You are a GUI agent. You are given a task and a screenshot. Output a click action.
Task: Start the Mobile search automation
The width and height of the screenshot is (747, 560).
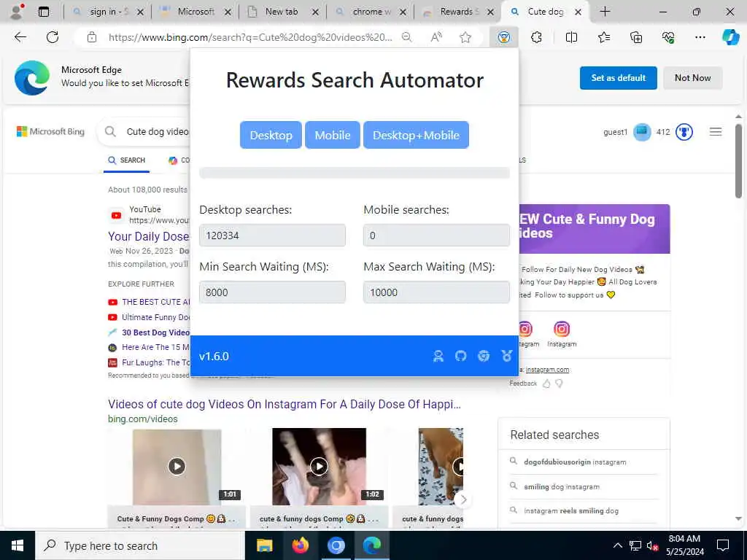tap(333, 135)
